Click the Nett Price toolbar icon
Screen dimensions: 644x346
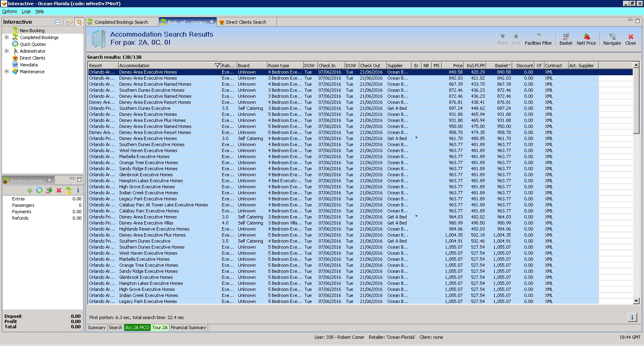(586, 39)
